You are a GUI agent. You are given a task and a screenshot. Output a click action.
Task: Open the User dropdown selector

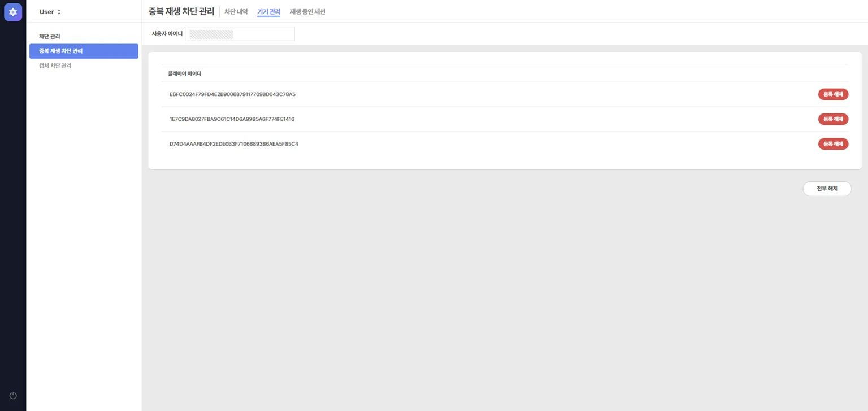click(50, 12)
